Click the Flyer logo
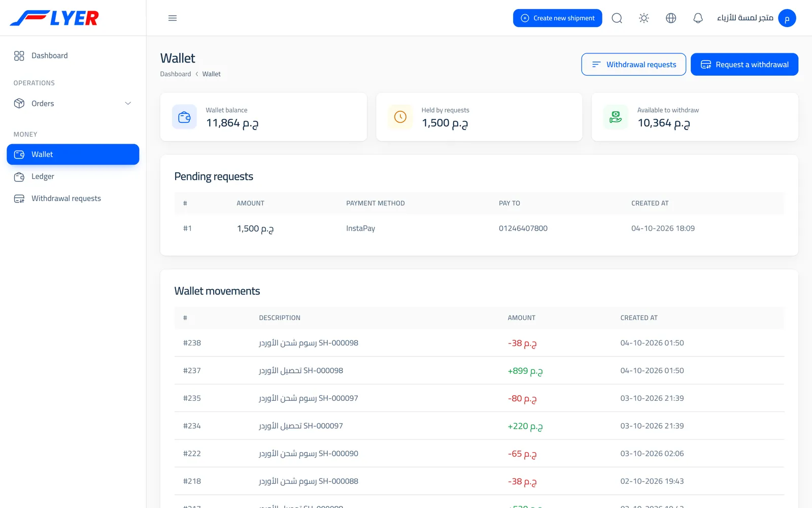Screen dimensions: 812x508 54,18
